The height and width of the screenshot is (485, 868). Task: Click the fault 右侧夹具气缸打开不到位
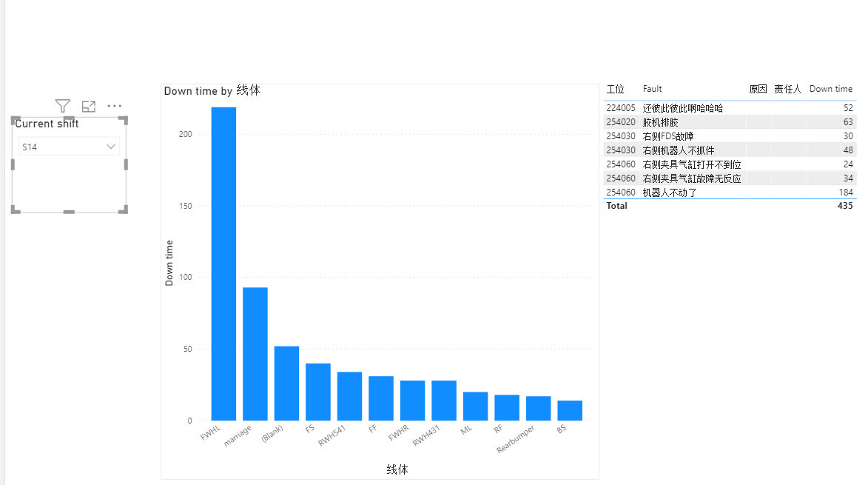tap(692, 164)
